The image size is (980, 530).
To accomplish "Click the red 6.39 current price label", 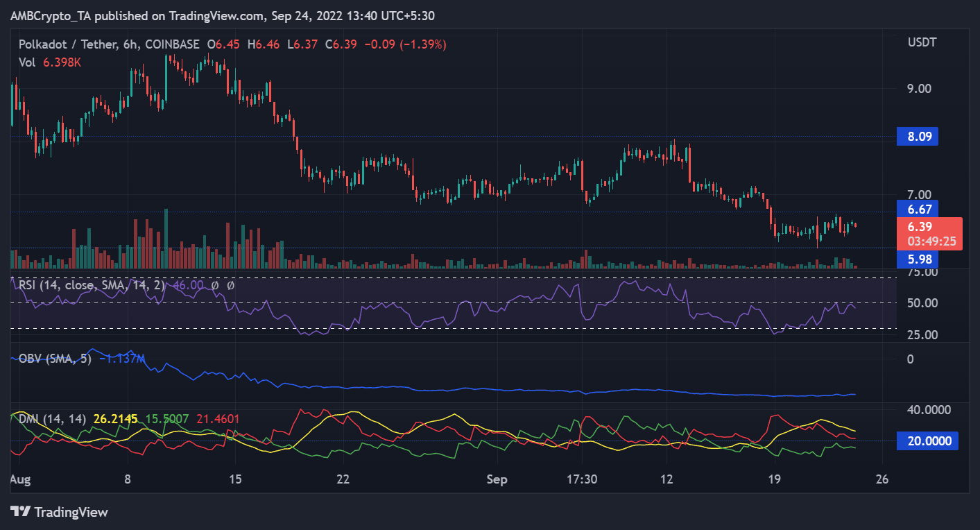I will tap(922, 227).
